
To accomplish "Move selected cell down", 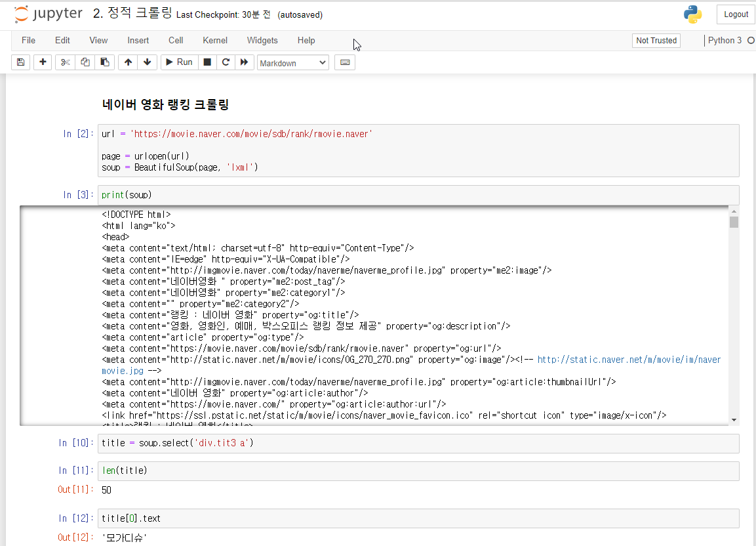I will coord(148,62).
